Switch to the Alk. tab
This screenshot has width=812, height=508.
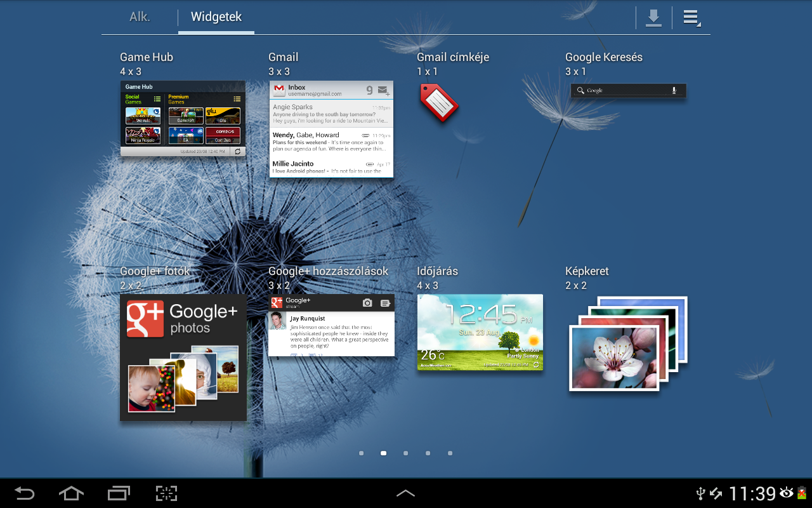point(140,17)
